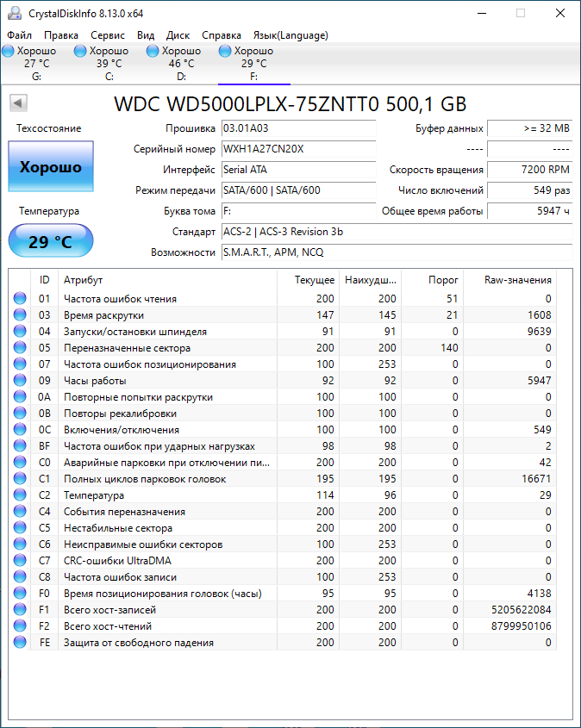Click status orb for attribute 01 read errors
581x728 pixels.
pyautogui.click(x=20, y=298)
